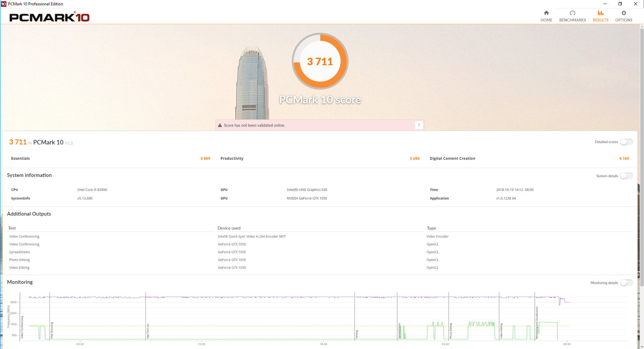Click the App Start-up marker on monitoring chart
The width and height of the screenshot is (644, 349).
point(148,331)
